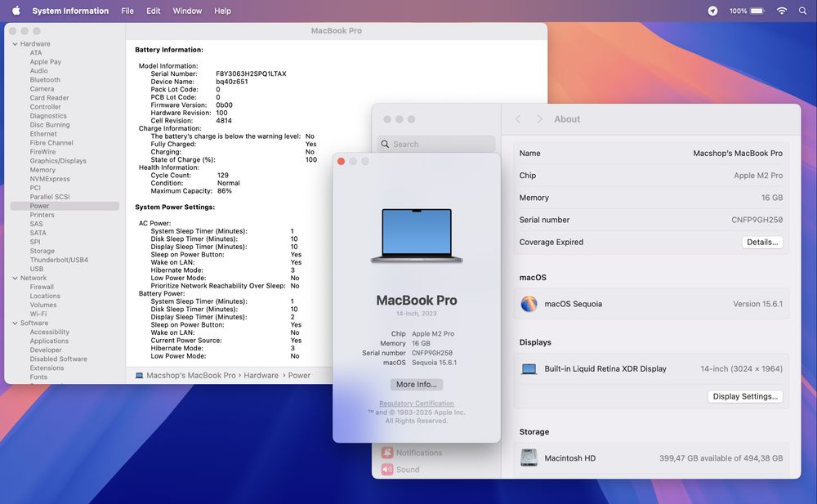Select Controller in the sidebar
Screen dimensions: 817x504
coord(45,107)
